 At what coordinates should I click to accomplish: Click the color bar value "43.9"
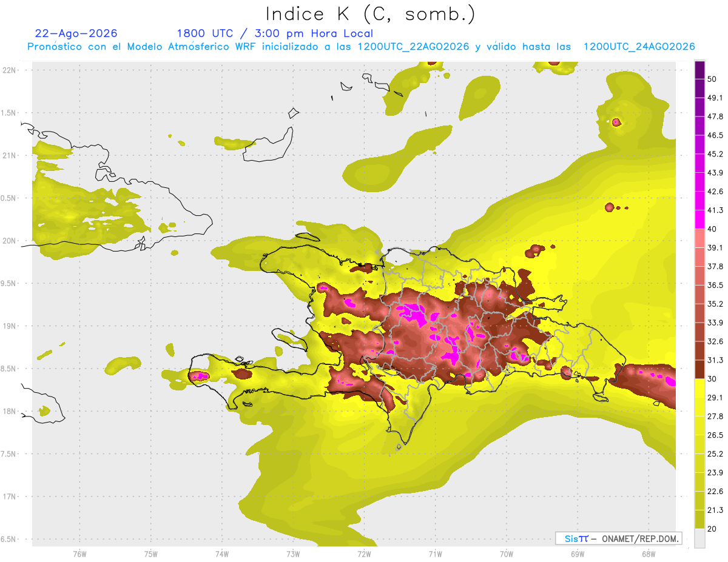(715, 173)
